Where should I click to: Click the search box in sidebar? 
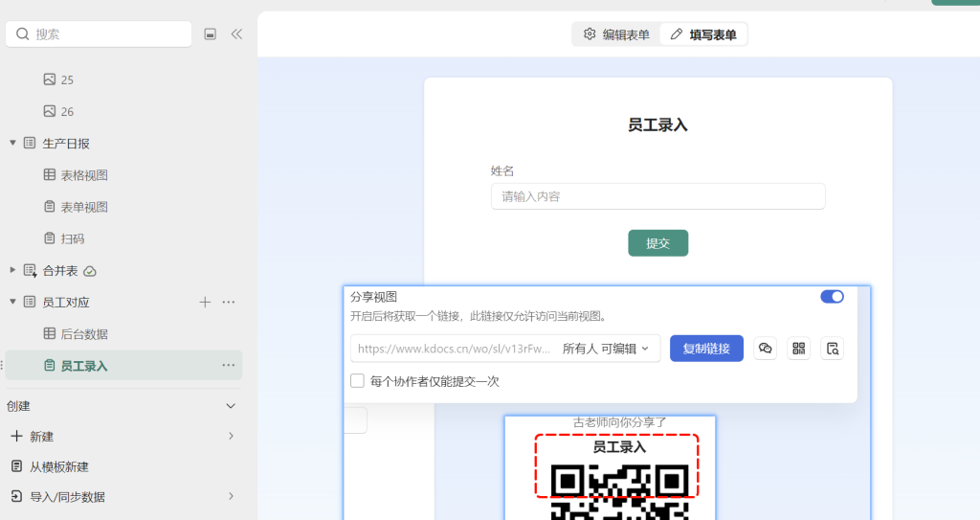point(99,34)
